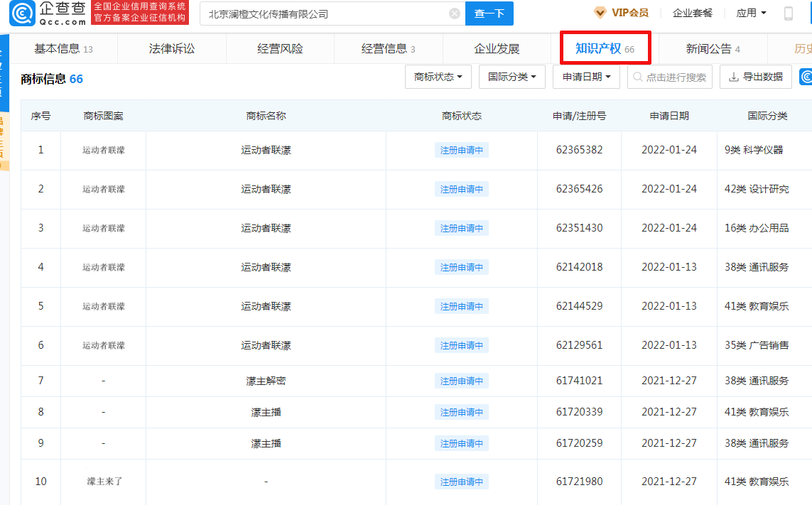
Task: Open 申请日期 filter dropdown
Action: coord(586,77)
